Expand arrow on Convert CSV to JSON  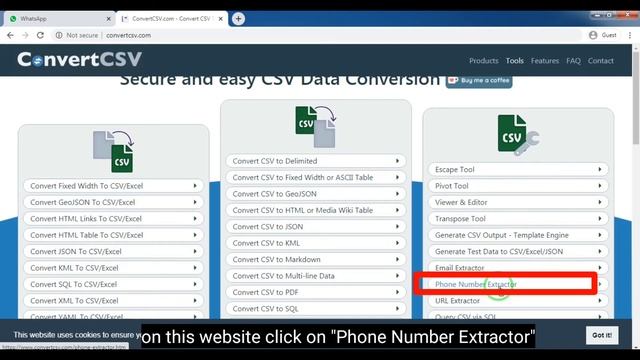[x=397, y=227]
